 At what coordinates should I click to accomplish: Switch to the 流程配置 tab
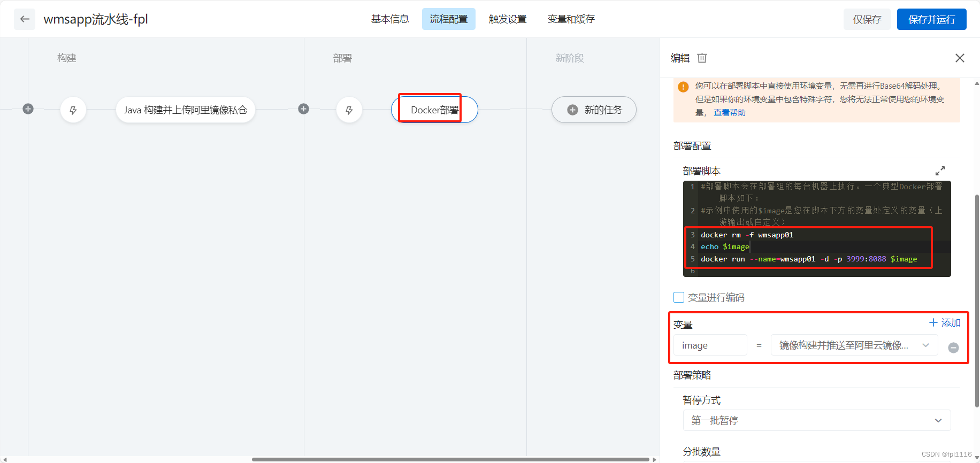point(448,19)
